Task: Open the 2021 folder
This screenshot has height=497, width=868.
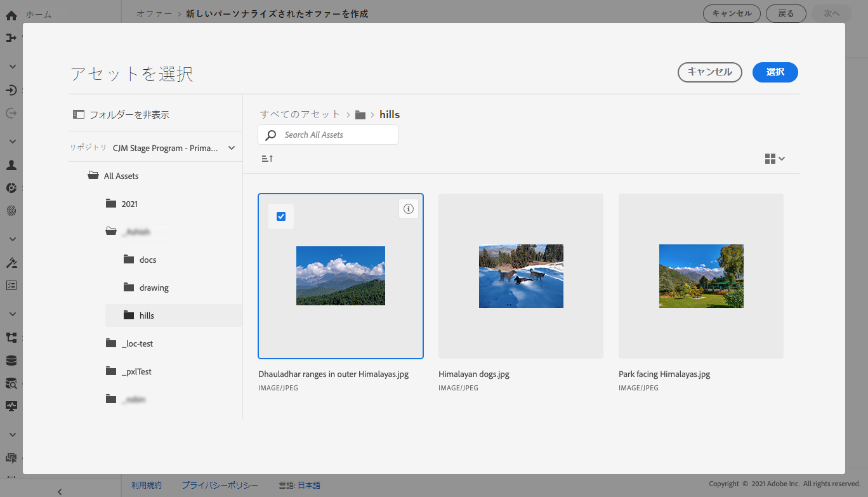Action: click(129, 204)
